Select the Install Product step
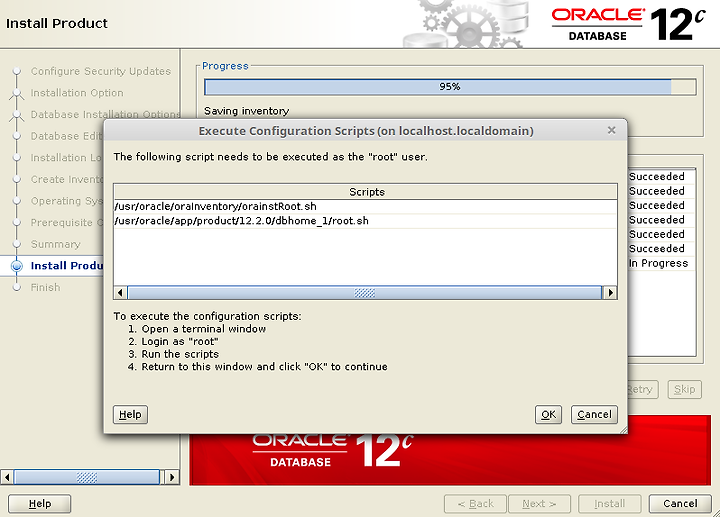This screenshot has width=720, height=517. tap(67, 266)
